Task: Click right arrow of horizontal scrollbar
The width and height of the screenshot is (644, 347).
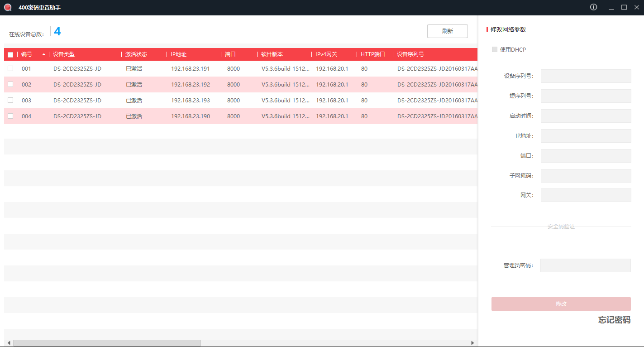Action: click(x=472, y=343)
